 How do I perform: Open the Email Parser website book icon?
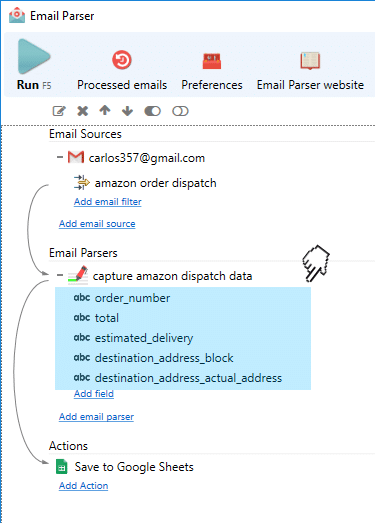310,61
